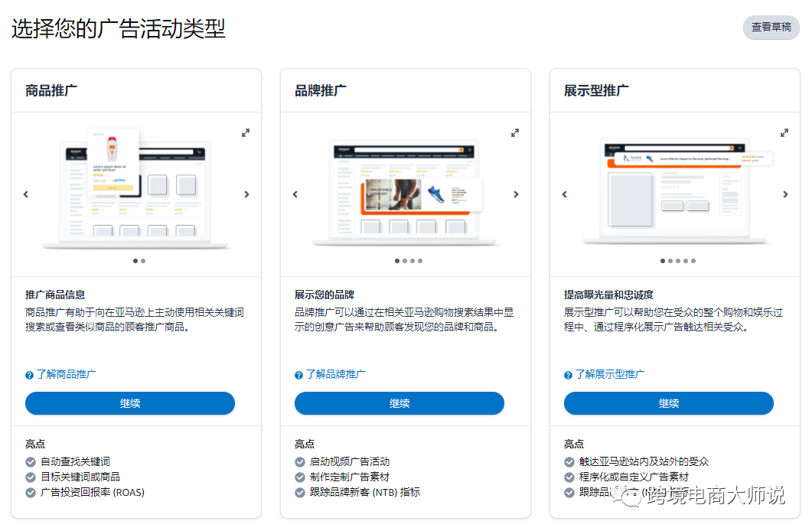
Task: Select second carousel dot under 商品推广 image
Action: 142,261
